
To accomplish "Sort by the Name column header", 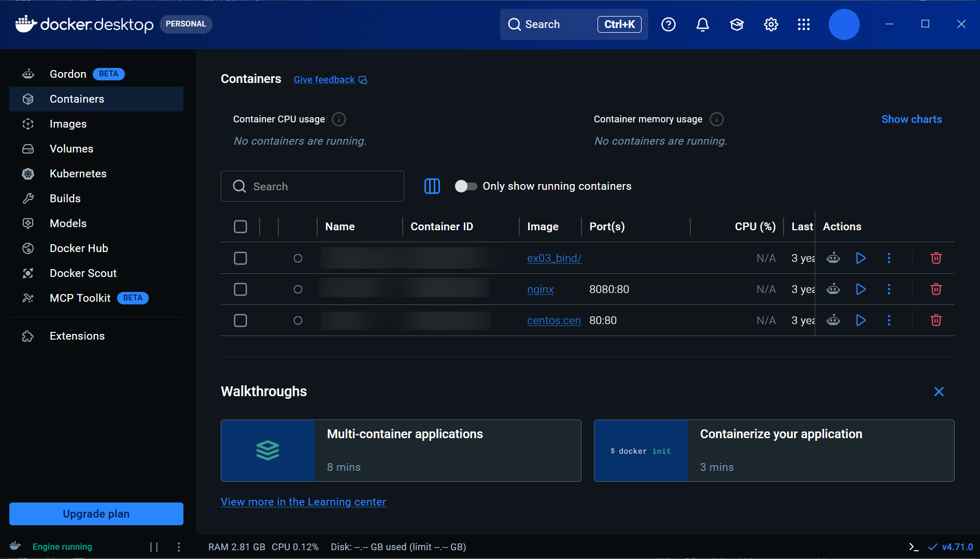I will [340, 227].
